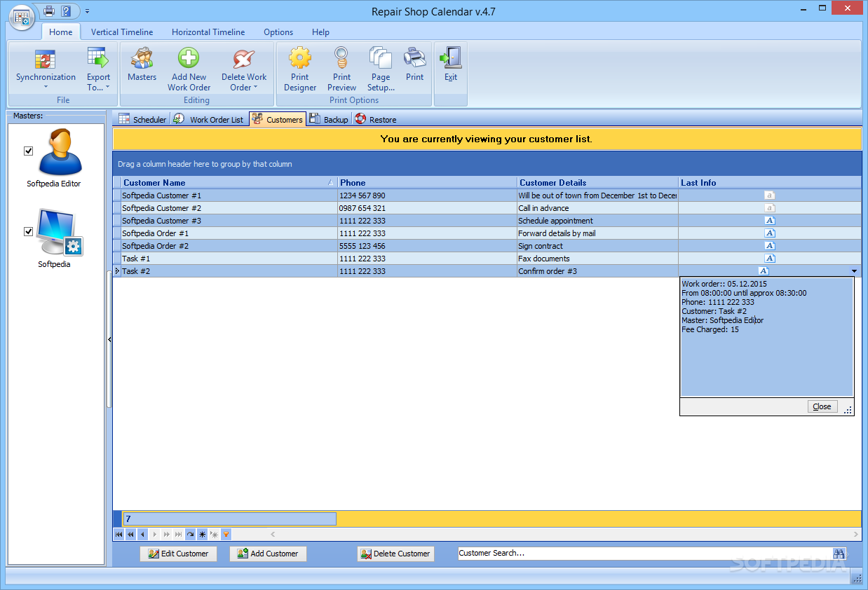Select the Softpedia Customer #1 name cell
The height and width of the screenshot is (590, 868).
click(x=229, y=195)
